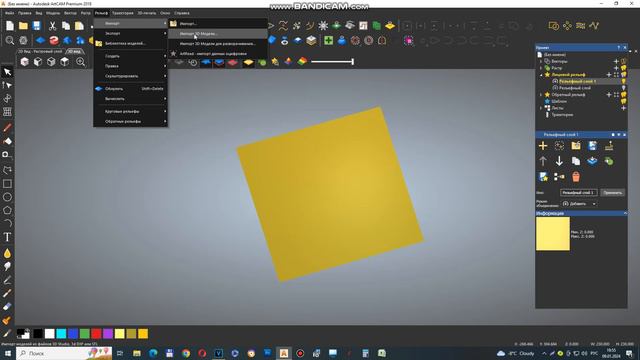Viewport: 640px width, 360px height.
Task: Choose Импорт 3D Модели menu item
Action: click(x=218, y=33)
